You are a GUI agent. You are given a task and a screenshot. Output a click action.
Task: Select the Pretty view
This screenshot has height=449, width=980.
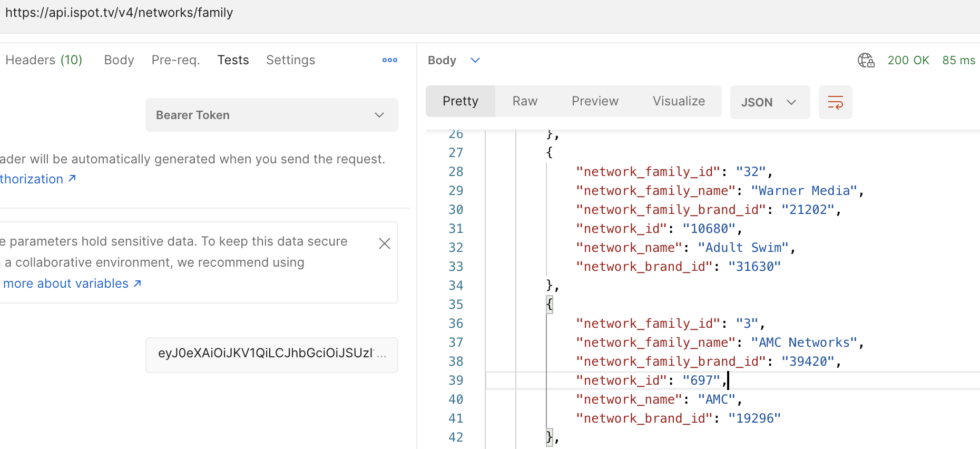click(x=460, y=101)
